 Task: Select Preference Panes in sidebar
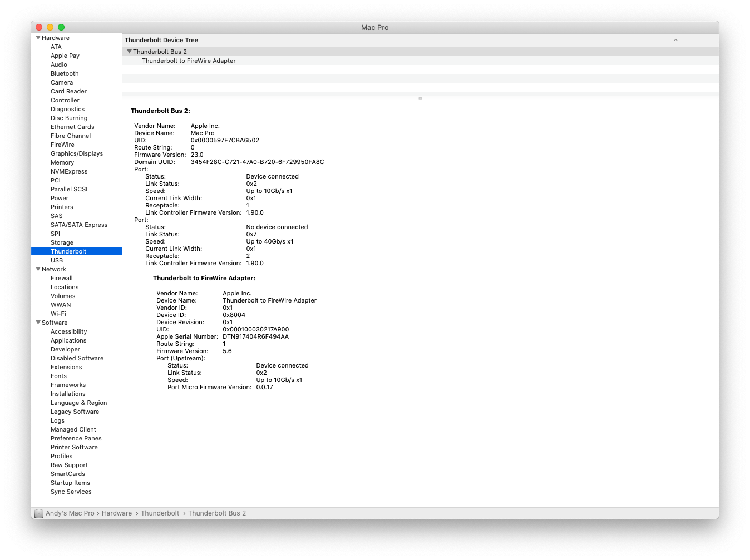[76, 438]
